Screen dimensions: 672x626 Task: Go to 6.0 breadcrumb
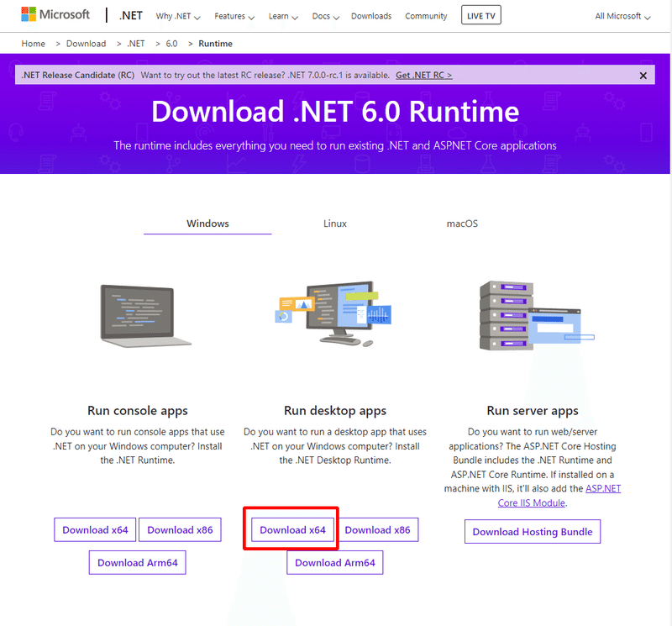[x=171, y=44]
